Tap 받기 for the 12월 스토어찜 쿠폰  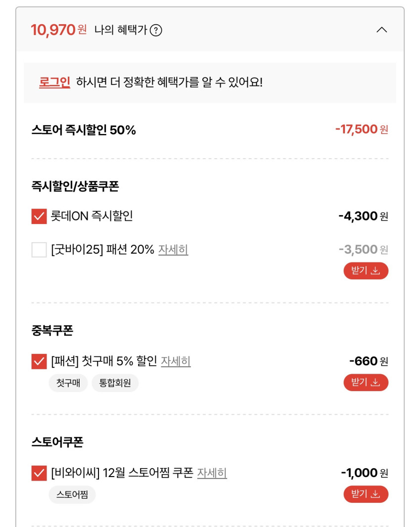(366, 494)
